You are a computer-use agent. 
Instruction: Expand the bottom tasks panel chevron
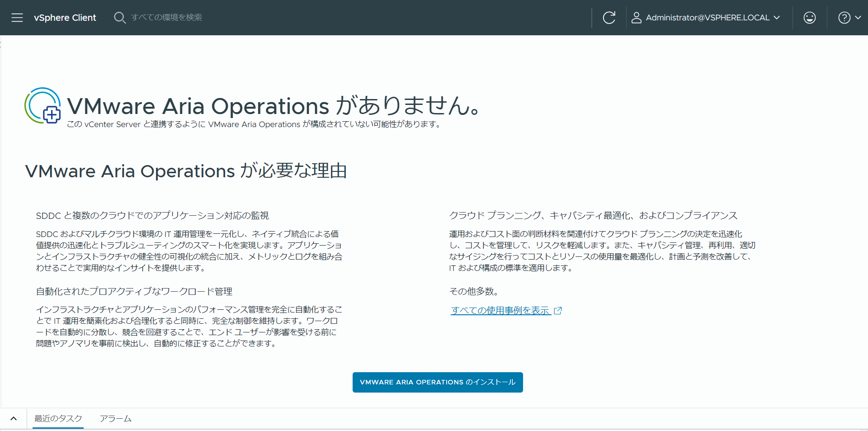coord(14,418)
